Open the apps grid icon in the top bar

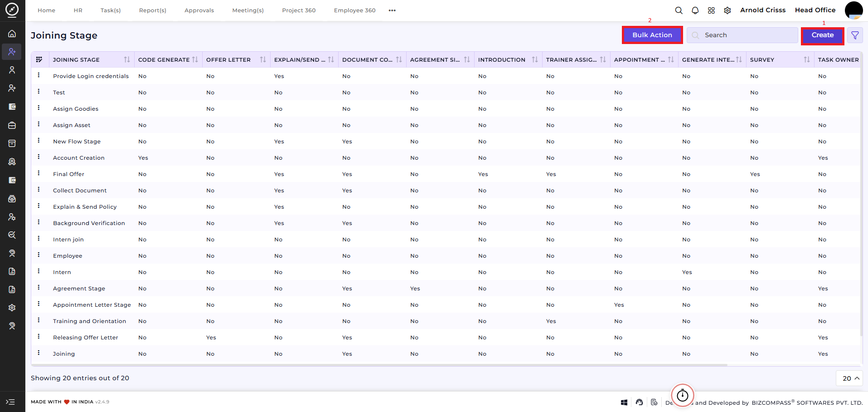[711, 10]
